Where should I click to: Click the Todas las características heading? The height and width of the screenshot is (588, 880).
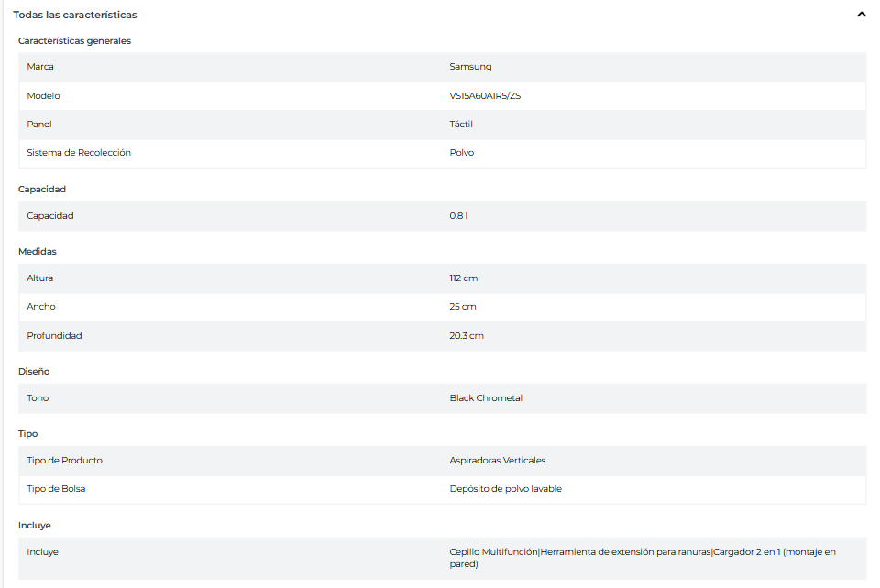coord(75,15)
